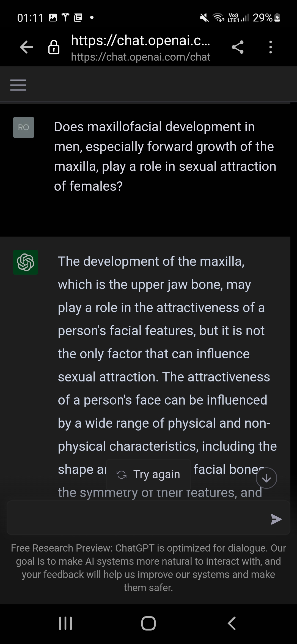Click the ChatGPT logo avatar

pos(26,262)
